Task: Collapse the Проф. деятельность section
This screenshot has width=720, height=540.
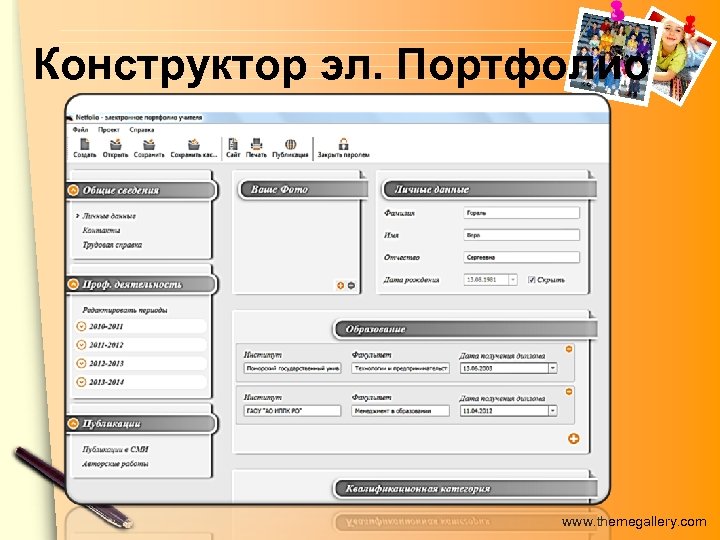Action: [73, 284]
